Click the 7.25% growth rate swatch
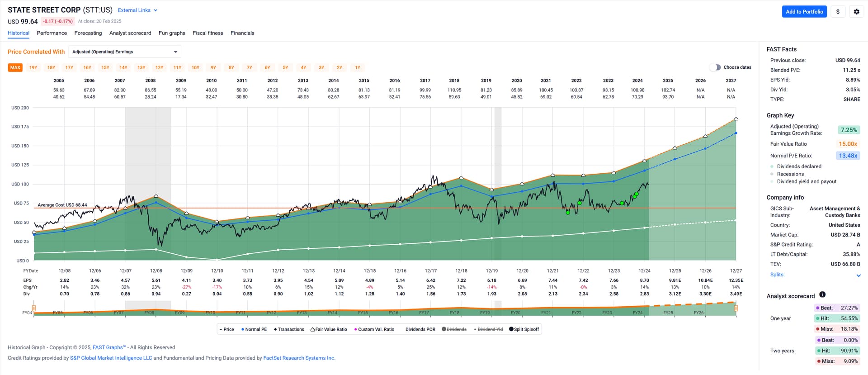 [x=849, y=130]
